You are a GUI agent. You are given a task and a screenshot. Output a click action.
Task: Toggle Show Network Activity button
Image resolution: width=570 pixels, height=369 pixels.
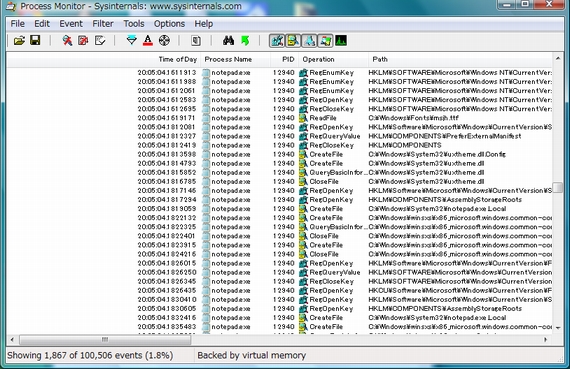(x=309, y=41)
